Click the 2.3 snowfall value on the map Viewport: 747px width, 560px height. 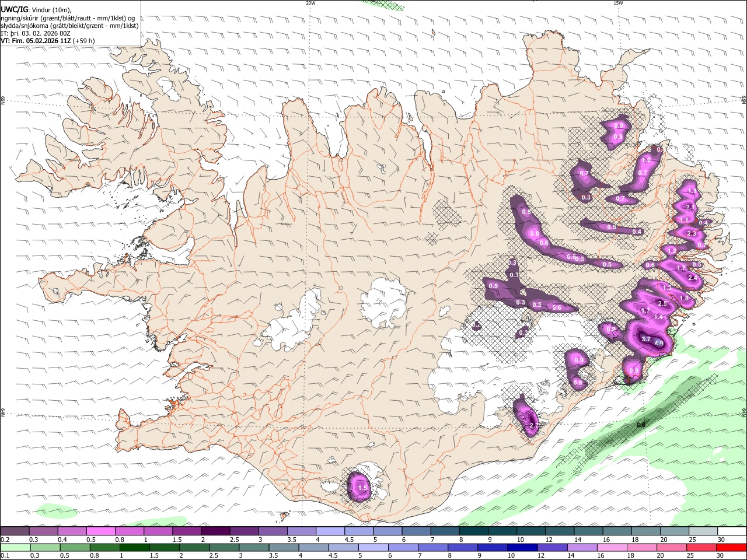coord(692,233)
